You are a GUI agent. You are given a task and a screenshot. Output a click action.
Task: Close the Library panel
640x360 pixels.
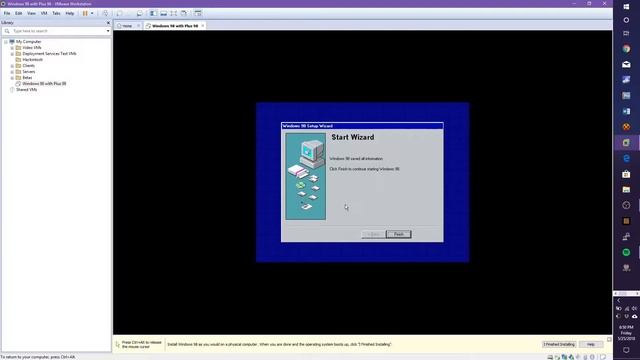click(x=108, y=23)
